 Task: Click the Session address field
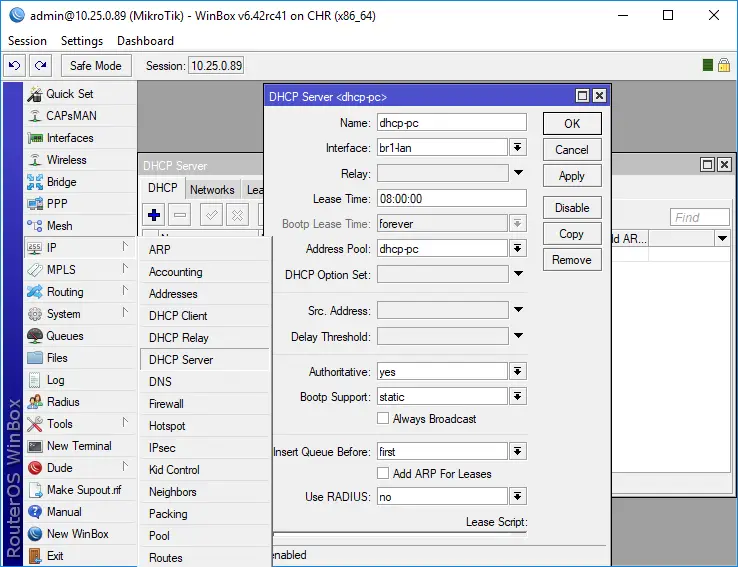pyautogui.click(x=216, y=65)
